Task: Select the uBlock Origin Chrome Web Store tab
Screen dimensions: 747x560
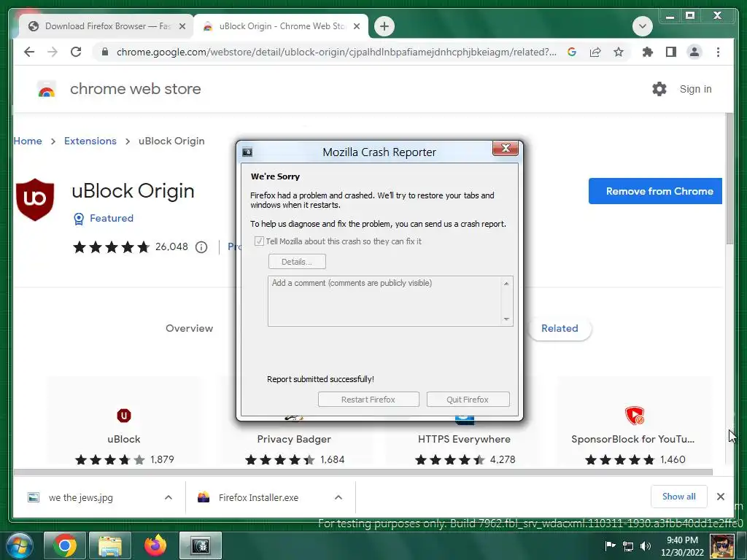Action: 281,26
